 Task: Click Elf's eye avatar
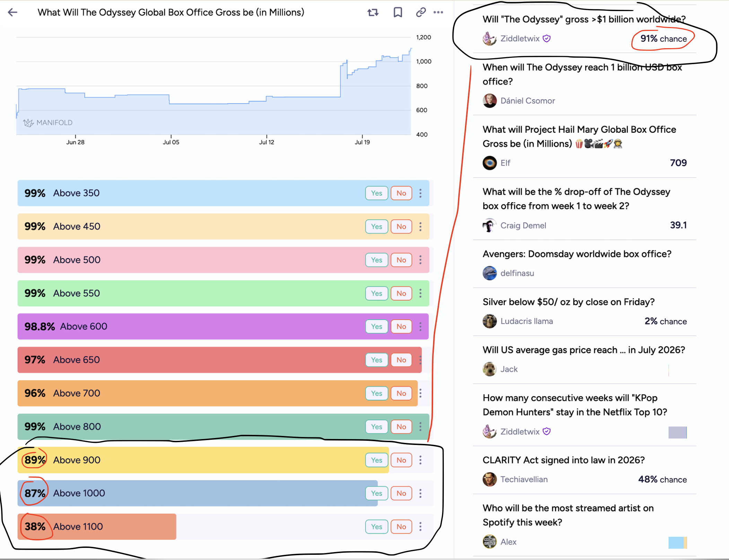(490, 163)
